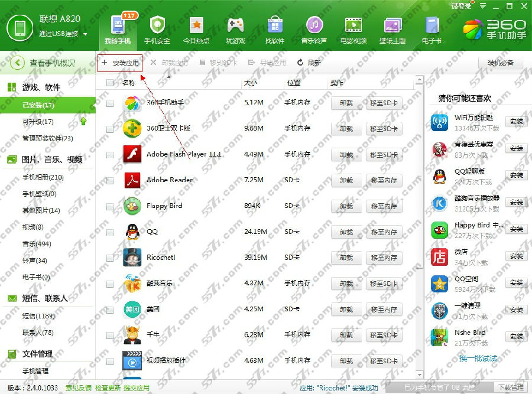Viewport: 532px width, 394px height.
Task: Click the 360手机助手 logo
Action: (x=495, y=30)
